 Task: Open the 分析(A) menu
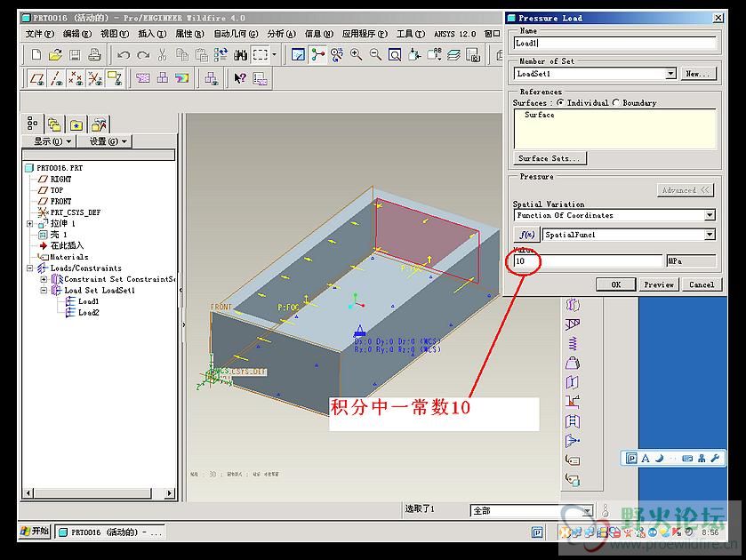[281, 34]
